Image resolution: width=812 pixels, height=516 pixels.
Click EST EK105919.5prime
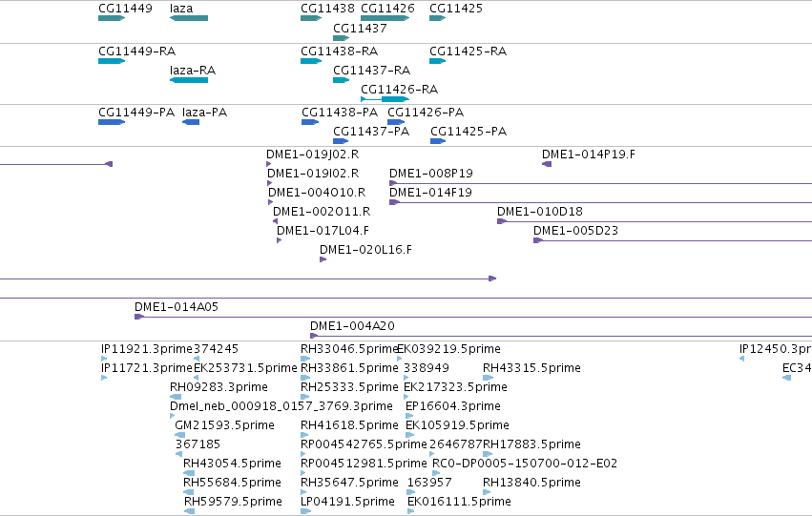(x=409, y=435)
